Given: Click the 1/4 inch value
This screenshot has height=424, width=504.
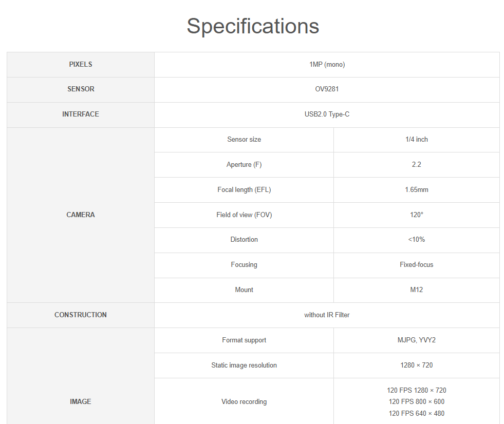Looking at the screenshot, I should coord(417,140).
